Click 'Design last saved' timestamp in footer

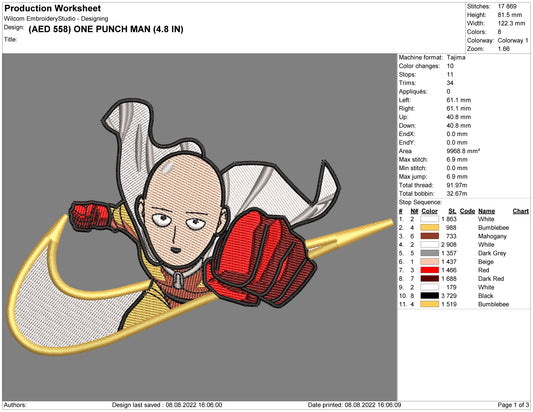pos(167,405)
